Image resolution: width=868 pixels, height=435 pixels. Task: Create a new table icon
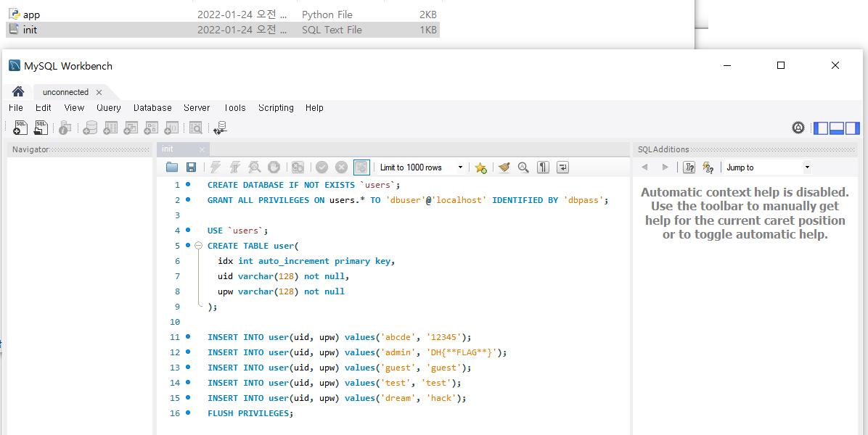pyautogui.click(x=111, y=128)
